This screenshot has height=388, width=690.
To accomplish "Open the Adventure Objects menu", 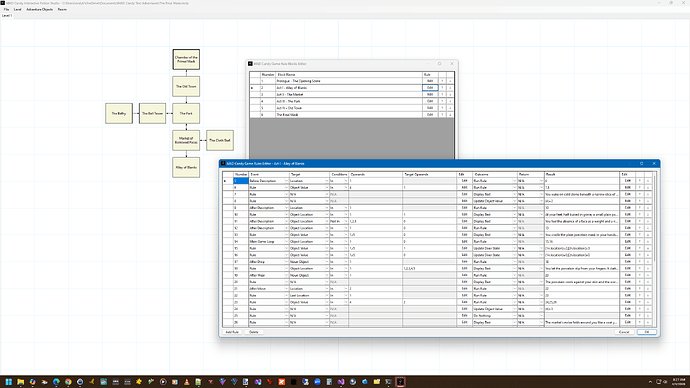I will [x=39, y=9].
